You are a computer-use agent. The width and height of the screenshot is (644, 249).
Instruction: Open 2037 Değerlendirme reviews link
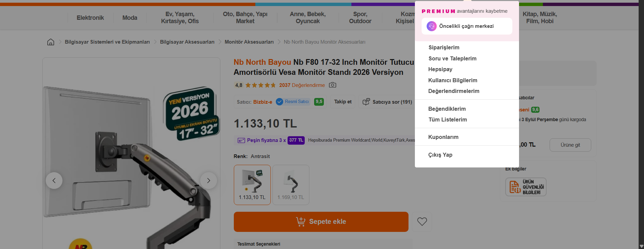[x=302, y=85]
